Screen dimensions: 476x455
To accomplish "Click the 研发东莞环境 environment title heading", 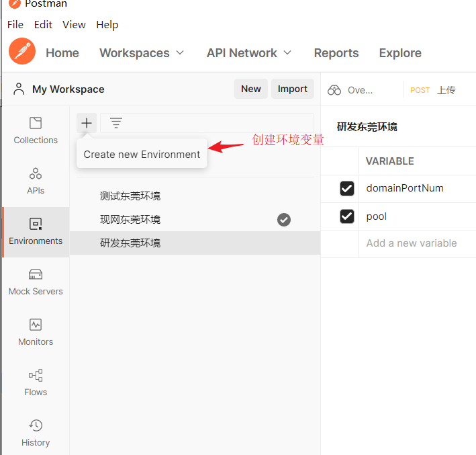I will coord(367,127).
